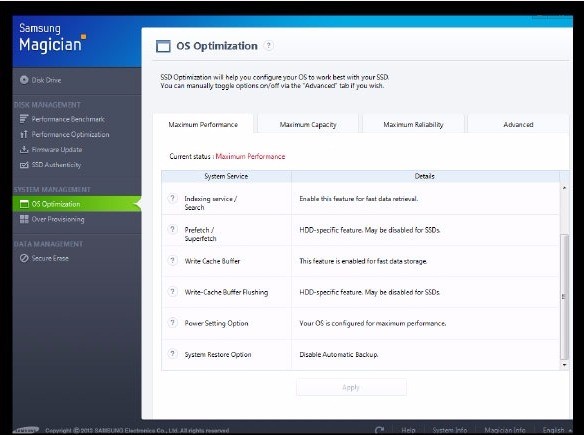This screenshot has width=584, height=435.
Task: Click the services list scrollbar down arrow
Action: [564, 365]
